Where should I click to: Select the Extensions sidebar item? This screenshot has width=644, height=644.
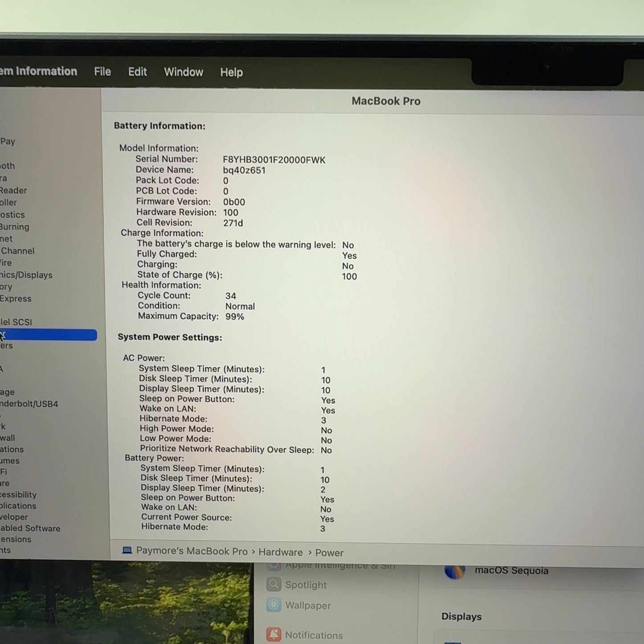pos(16,539)
